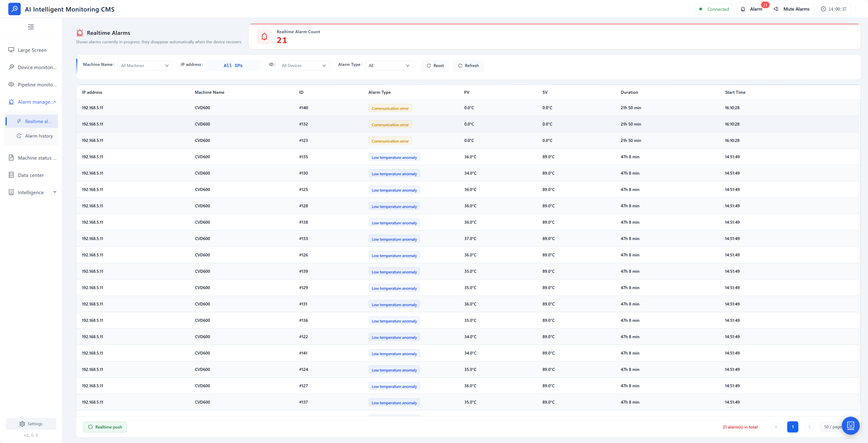Click the Refresh button
Image resolution: width=868 pixels, height=443 pixels.
tap(468, 65)
